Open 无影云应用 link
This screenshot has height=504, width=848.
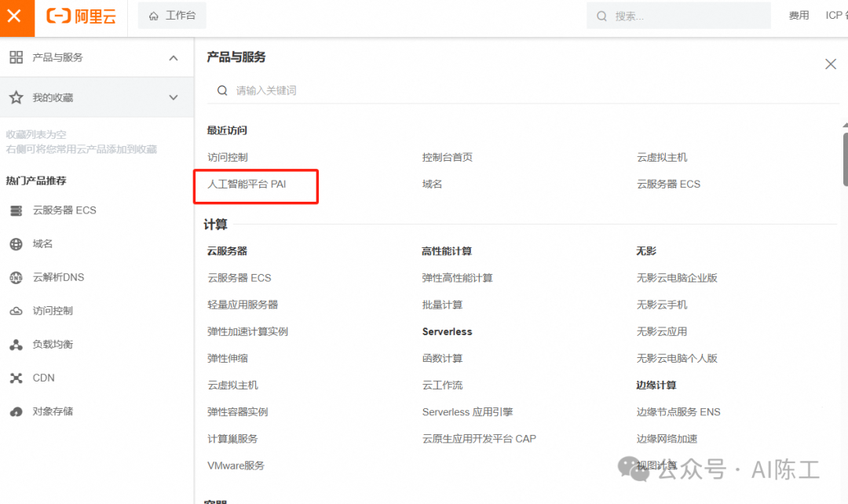(662, 331)
